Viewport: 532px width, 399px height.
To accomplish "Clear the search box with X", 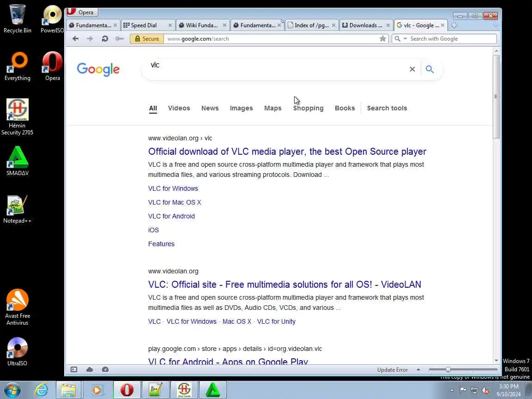I will click(412, 69).
